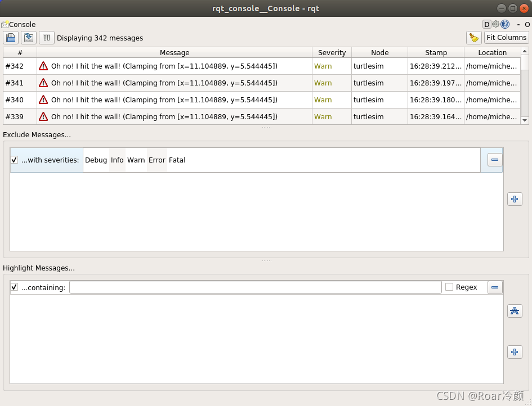Open help with the question mark icon
This screenshot has height=406, width=532.
[505, 24]
